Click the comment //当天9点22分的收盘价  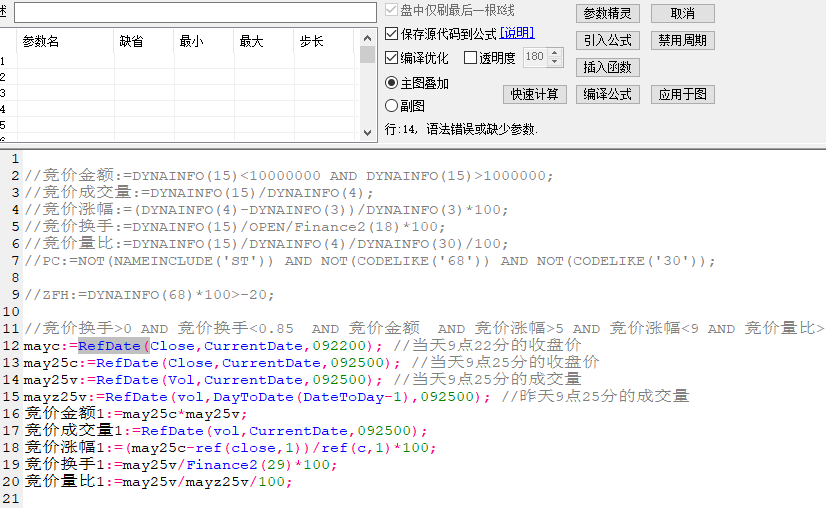pyautogui.click(x=487, y=346)
